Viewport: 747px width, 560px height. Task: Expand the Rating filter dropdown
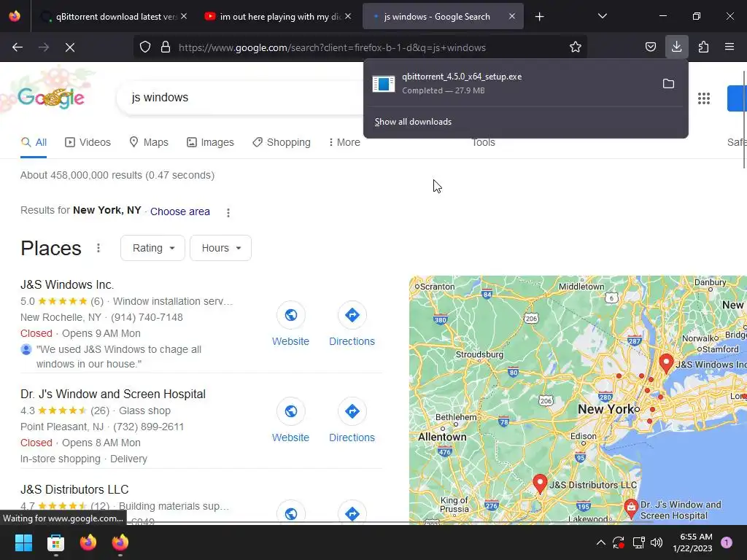(x=152, y=248)
